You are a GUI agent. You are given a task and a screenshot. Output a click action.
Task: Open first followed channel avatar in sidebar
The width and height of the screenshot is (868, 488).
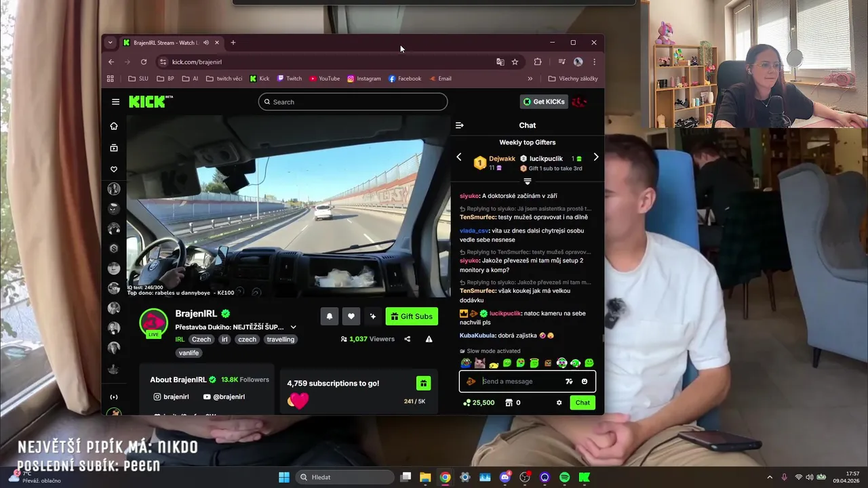[x=114, y=189]
